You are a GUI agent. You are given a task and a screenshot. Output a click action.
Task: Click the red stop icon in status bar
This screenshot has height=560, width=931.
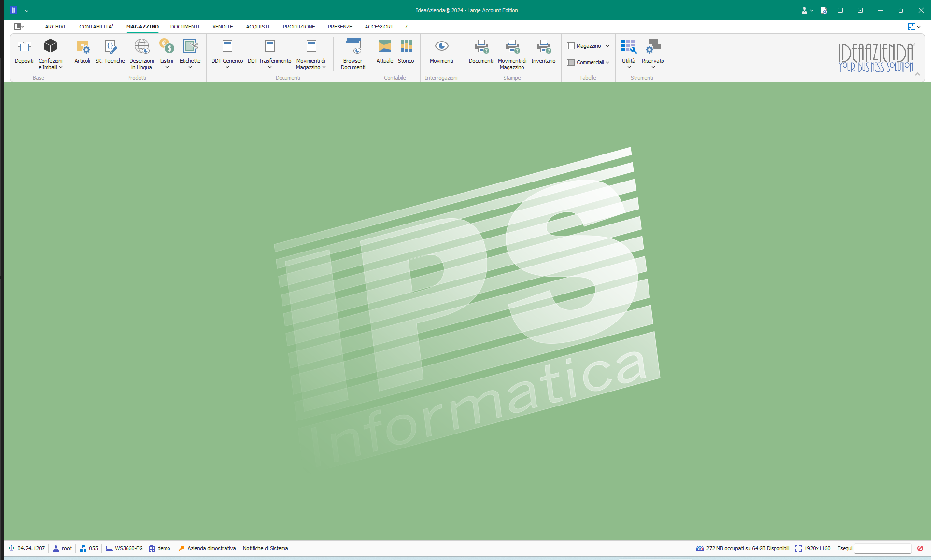coord(920,548)
